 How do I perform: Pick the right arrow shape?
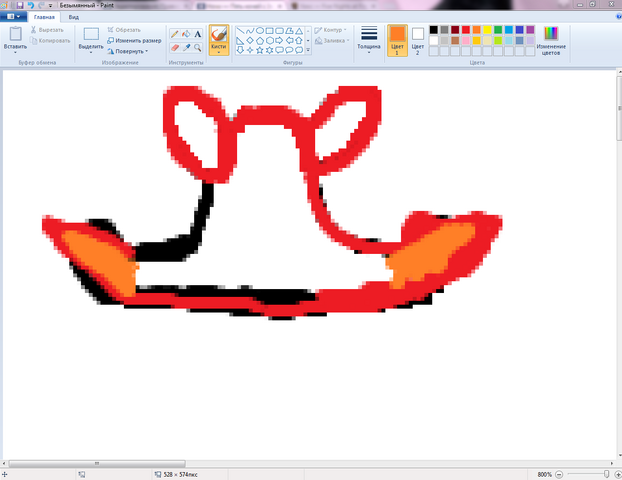point(279,40)
